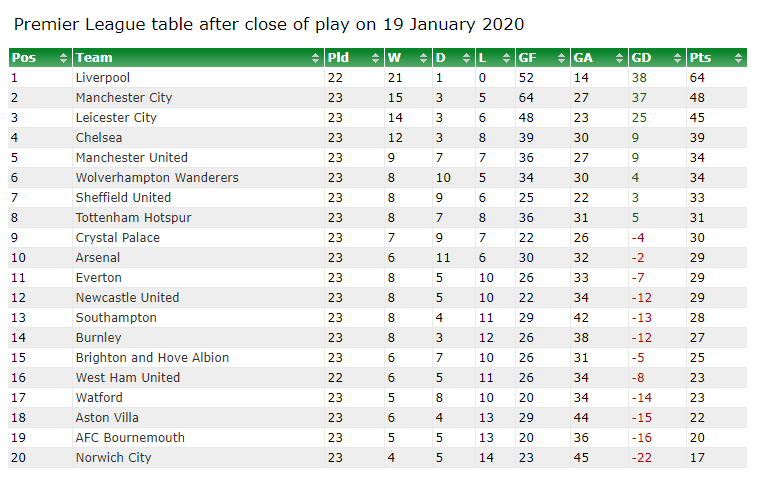Click the Pts header label
Viewport: 761px width, 478px height.
pos(700,58)
